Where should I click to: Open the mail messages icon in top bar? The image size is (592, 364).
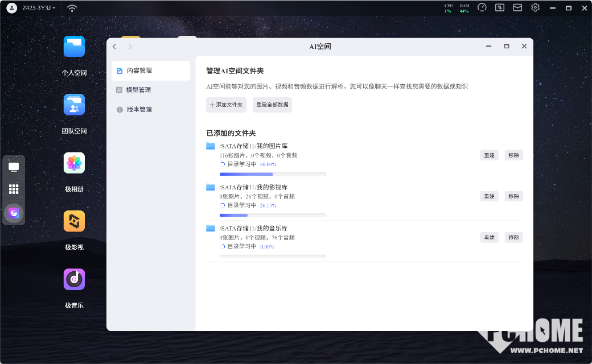[x=517, y=8]
